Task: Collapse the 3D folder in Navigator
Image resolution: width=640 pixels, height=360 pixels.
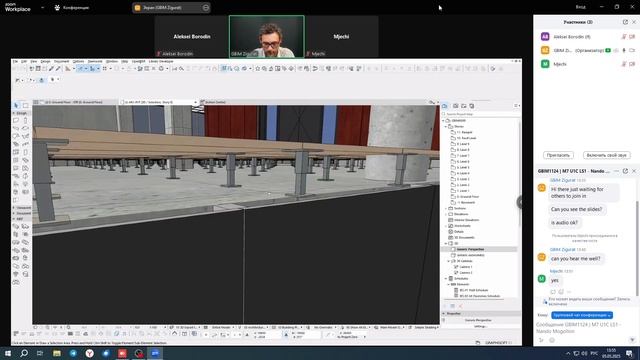Action: pos(446,243)
